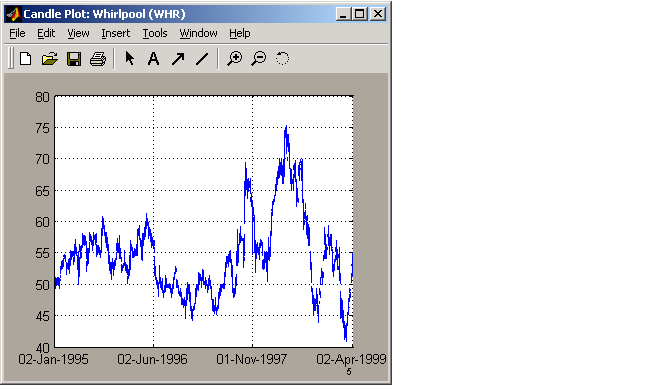Enable the Zoom Out magnifier tool
645x389 pixels.
(259, 59)
